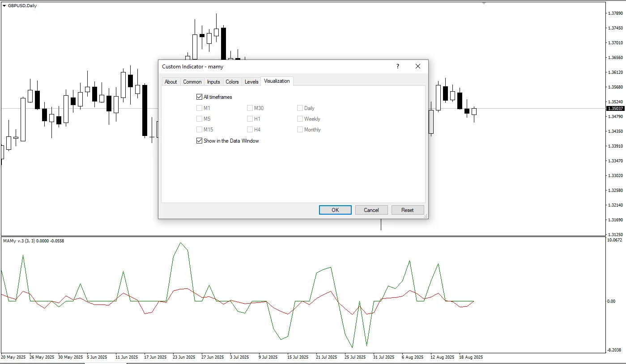Click the dialog resize grip corner
The height and width of the screenshot is (364, 626).
(x=425, y=216)
